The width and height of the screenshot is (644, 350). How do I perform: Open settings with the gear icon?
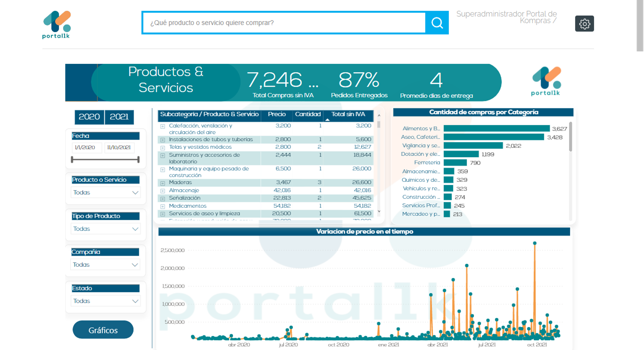tap(584, 24)
